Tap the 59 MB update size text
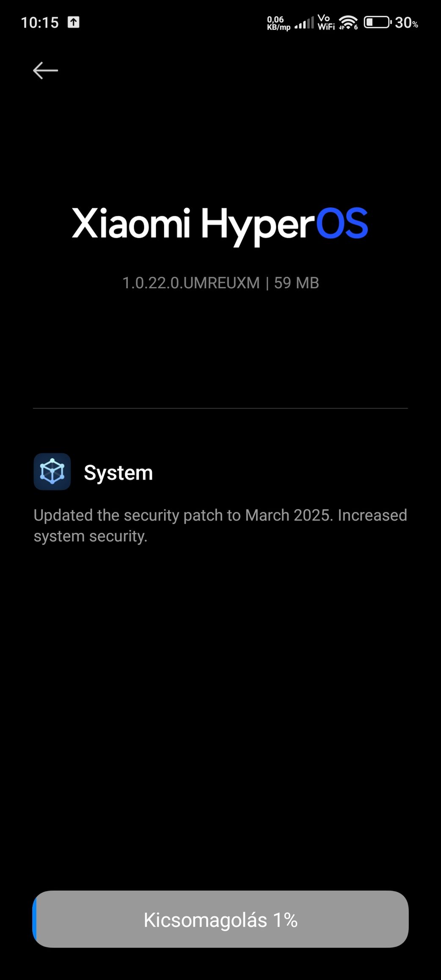Image resolution: width=441 pixels, height=980 pixels. [x=296, y=283]
